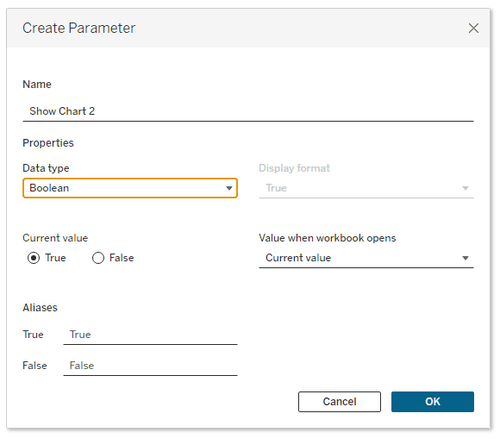
Task: Confirm with the OK button
Action: 432,401
